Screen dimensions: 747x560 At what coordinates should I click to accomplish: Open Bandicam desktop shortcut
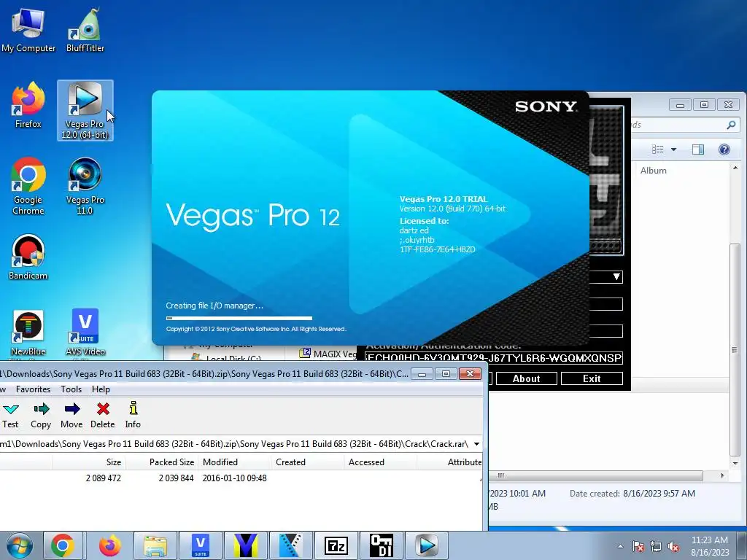click(x=28, y=257)
